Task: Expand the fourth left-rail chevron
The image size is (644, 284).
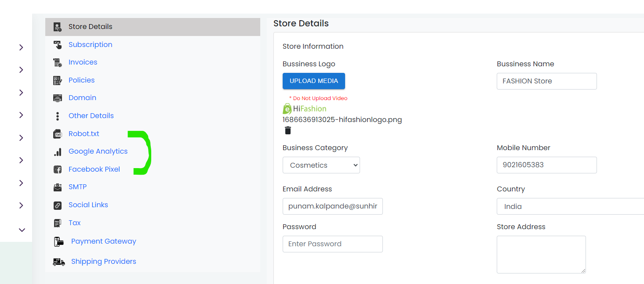Action: click(x=21, y=115)
